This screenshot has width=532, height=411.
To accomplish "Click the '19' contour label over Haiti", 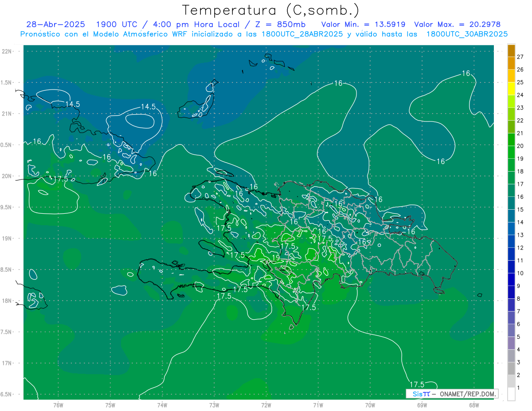I will [275, 258].
